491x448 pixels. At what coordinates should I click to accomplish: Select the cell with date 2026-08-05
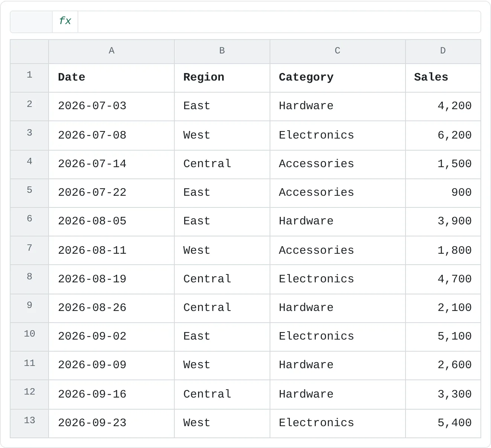tap(111, 222)
